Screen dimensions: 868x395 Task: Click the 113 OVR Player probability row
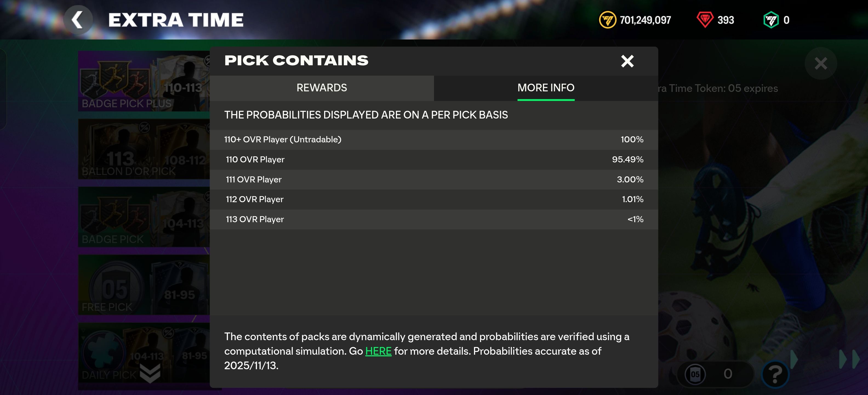(x=434, y=219)
